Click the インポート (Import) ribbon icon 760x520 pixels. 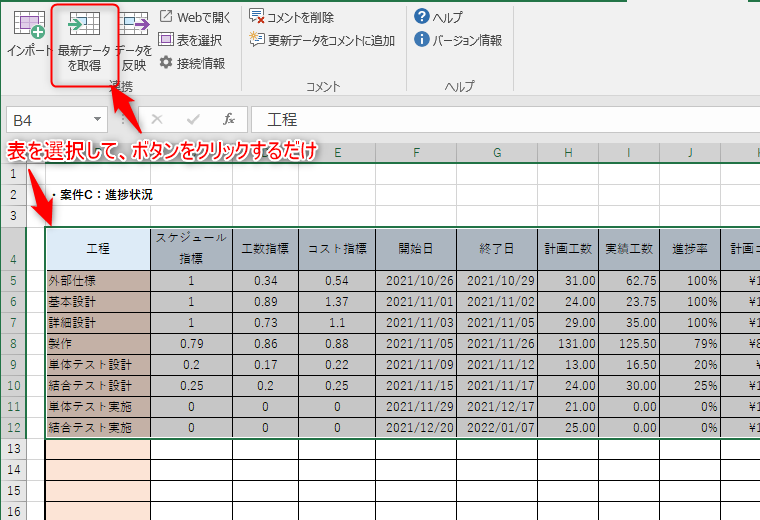coord(29,35)
